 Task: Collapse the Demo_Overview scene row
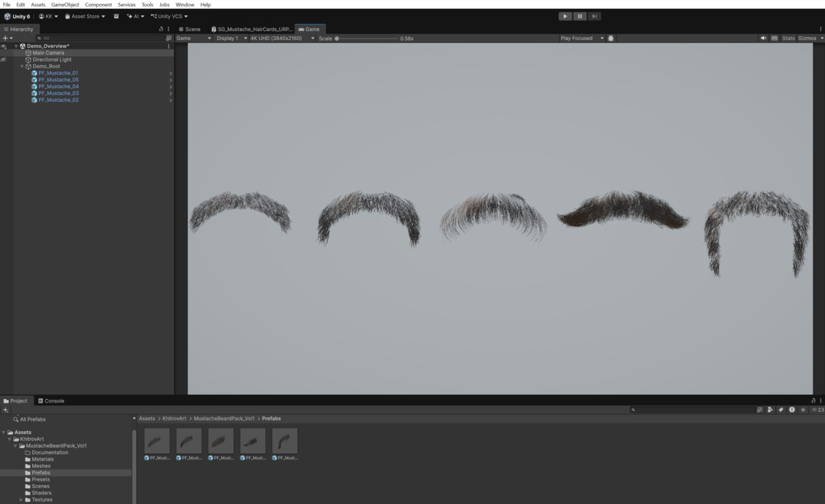pos(16,46)
